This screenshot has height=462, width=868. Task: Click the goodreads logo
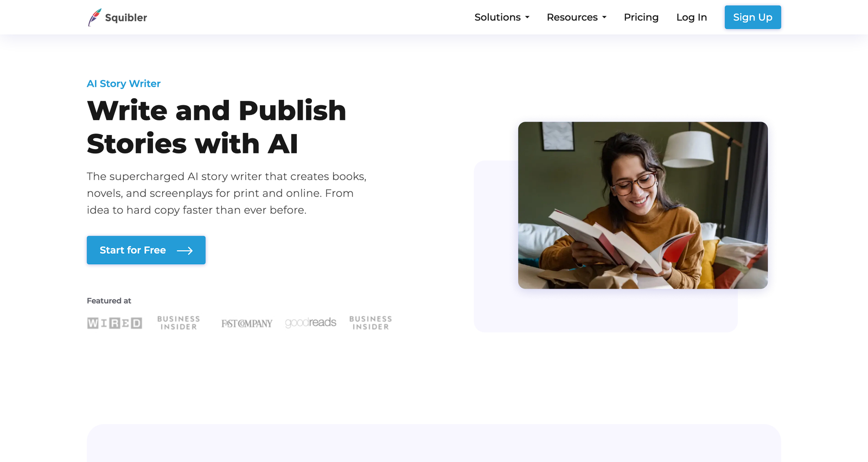coord(311,323)
